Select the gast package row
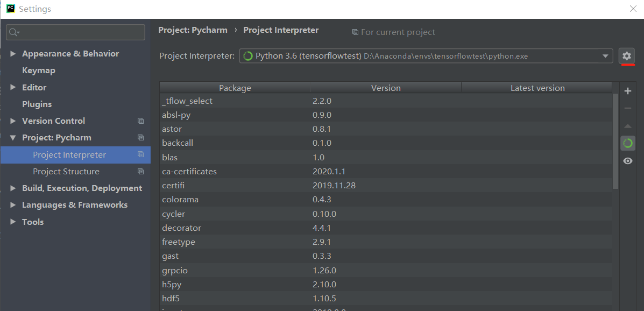The width and height of the screenshot is (644, 311). click(x=386, y=256)
